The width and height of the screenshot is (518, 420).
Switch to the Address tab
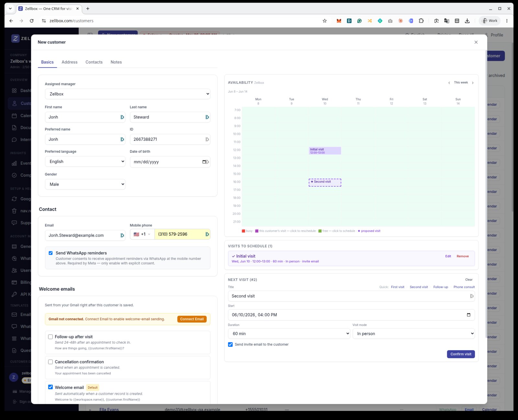(x=69, y=62)
